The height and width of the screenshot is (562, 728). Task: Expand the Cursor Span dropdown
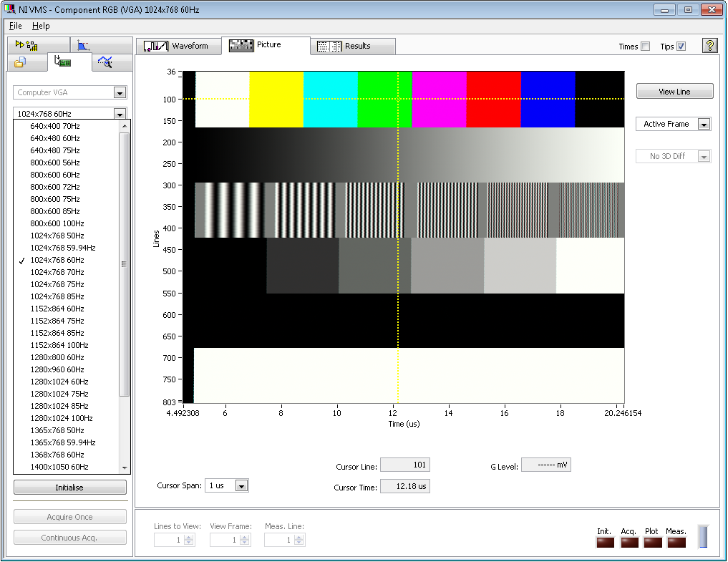[x=241, y=486]
